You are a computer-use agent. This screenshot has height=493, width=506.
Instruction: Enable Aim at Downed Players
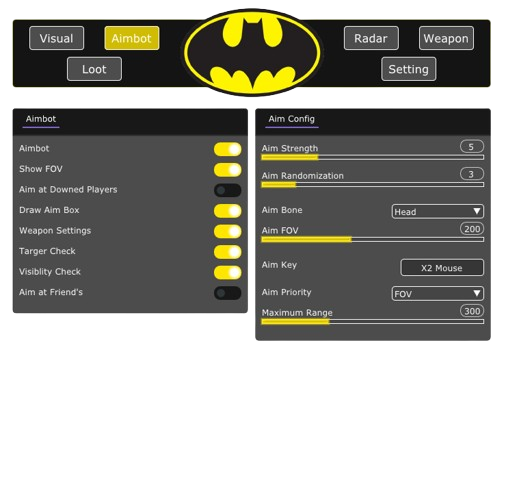point(228,190)
